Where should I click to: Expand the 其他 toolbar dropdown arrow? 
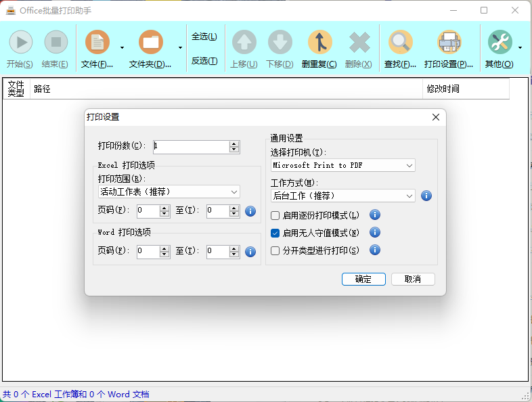[520, 48]
